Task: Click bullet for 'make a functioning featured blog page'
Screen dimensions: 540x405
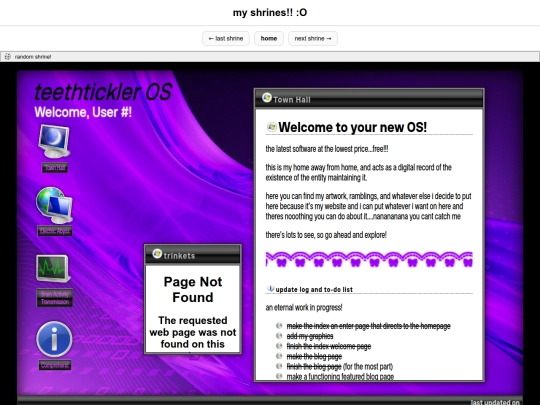Action: click(x=279, y=376)
